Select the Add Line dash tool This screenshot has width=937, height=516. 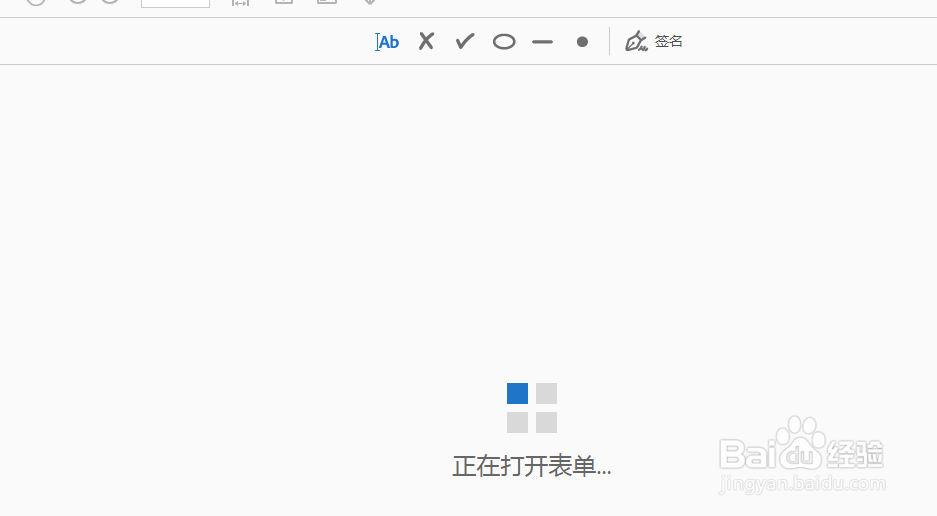coord(543,42)
